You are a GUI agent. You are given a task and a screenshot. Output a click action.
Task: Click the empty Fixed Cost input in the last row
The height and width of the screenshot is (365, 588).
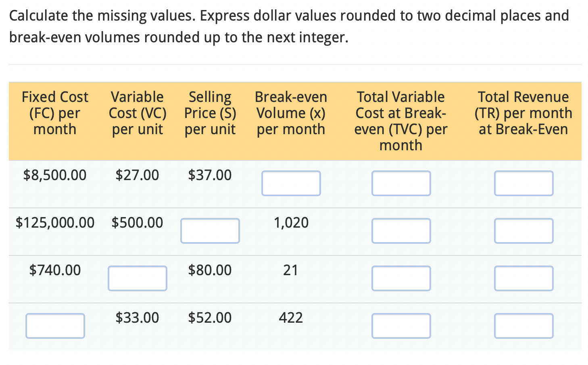(55, 326)
